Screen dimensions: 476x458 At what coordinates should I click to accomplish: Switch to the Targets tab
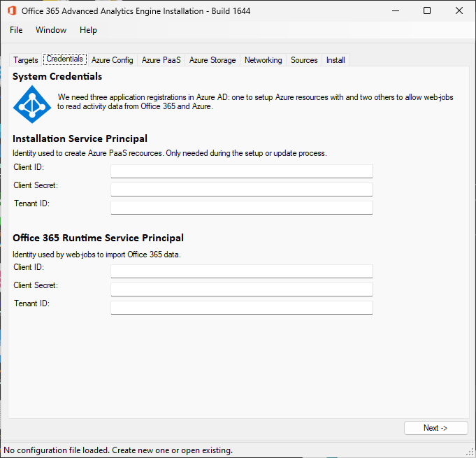click(25, 60)
